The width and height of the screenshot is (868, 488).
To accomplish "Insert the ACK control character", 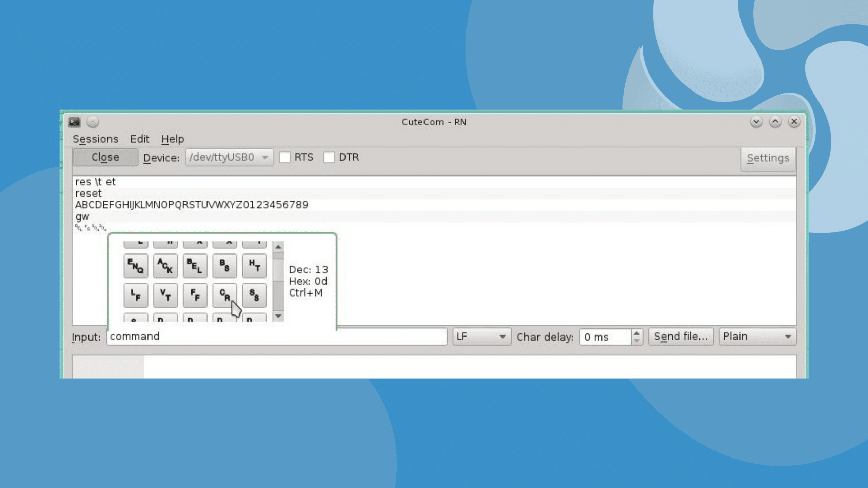I will tap(165, 266).
